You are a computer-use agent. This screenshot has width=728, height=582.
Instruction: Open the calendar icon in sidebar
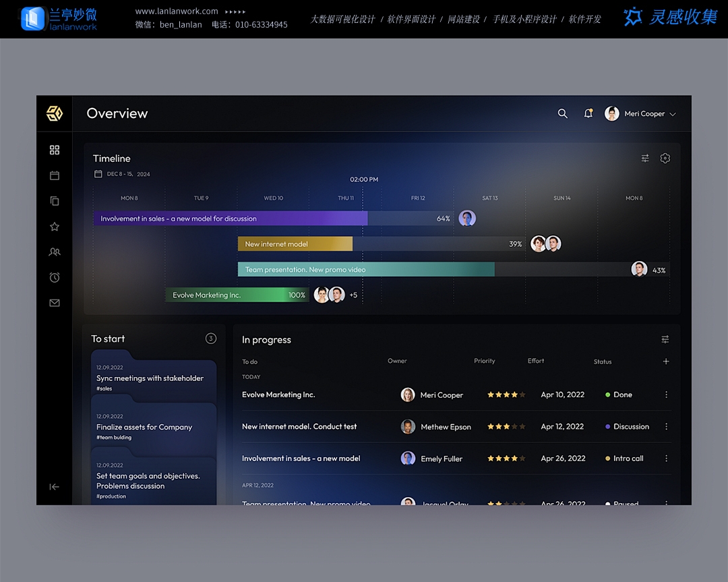click(55, 175)
